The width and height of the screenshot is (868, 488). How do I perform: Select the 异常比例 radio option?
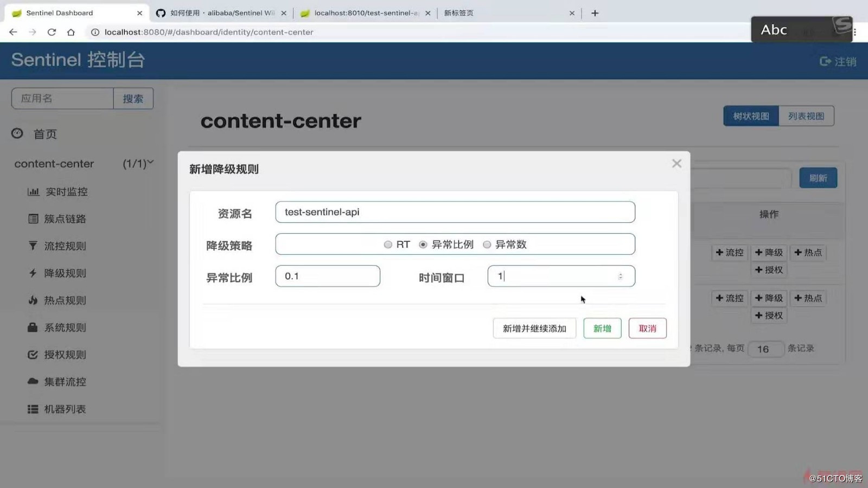423,245
